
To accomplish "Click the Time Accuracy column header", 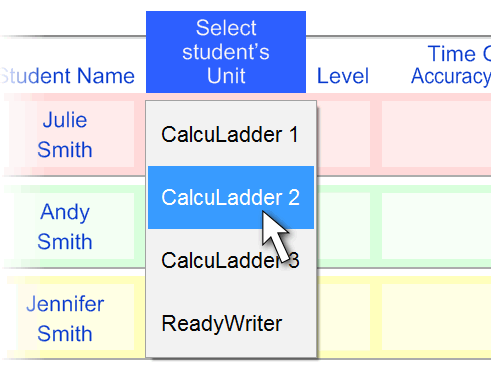I will click(x=451, y=65).
